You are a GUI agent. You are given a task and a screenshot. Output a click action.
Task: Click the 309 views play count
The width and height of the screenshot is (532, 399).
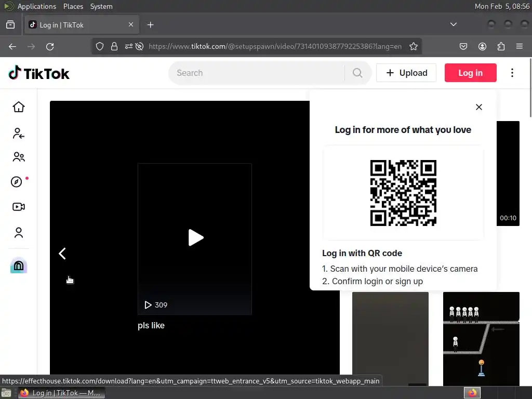(156, 304)
